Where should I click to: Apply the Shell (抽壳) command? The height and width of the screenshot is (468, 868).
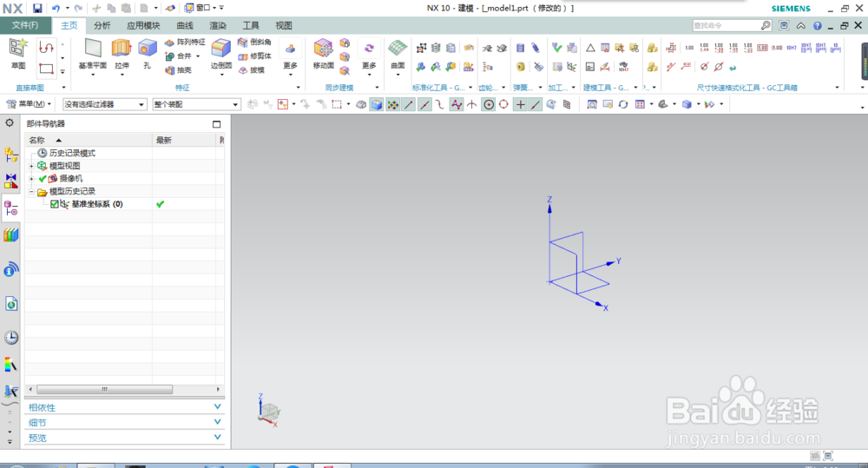pos(178,70)
